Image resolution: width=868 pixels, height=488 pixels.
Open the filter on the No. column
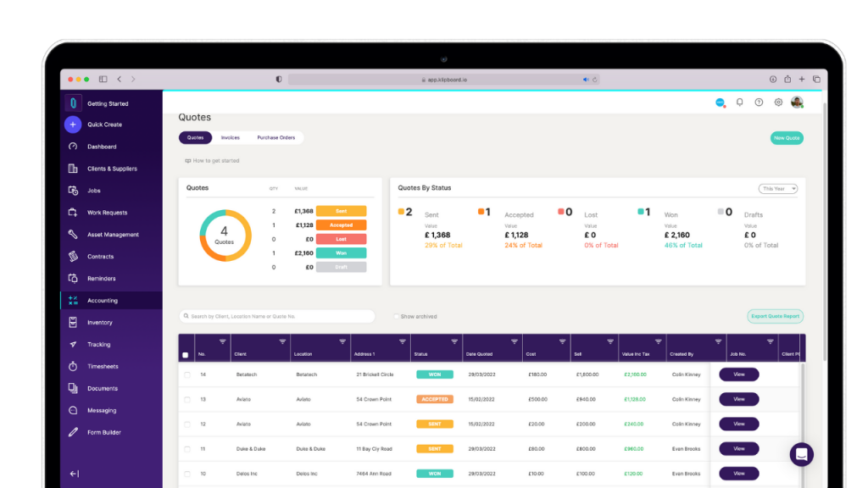[223, 342]
